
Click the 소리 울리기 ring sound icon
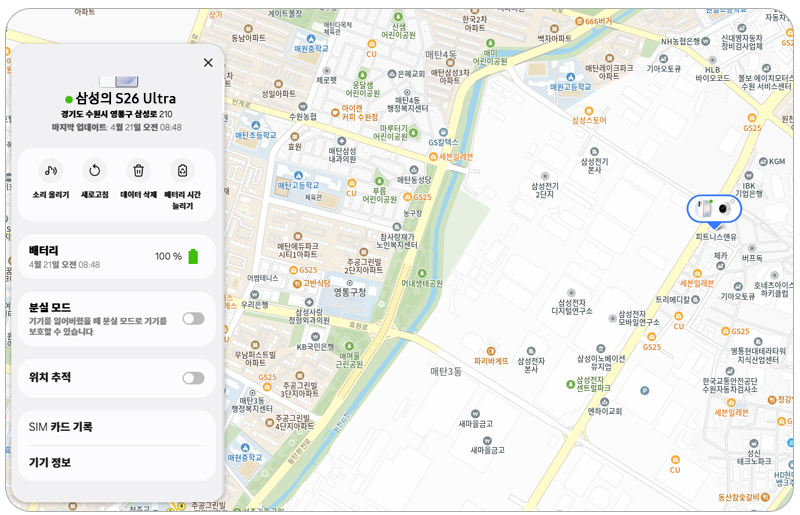click(x=51, y=170)
